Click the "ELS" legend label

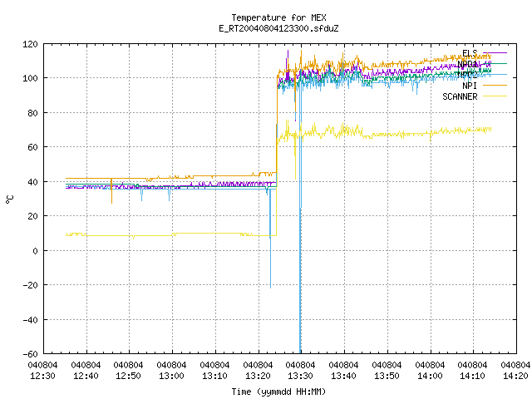(470, 53)
